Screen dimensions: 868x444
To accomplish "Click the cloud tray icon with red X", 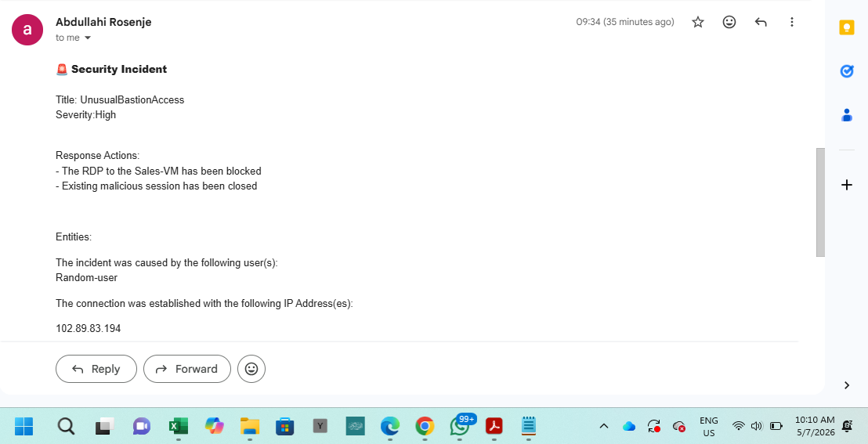I will pyautogui.click(x=679, y=426).
